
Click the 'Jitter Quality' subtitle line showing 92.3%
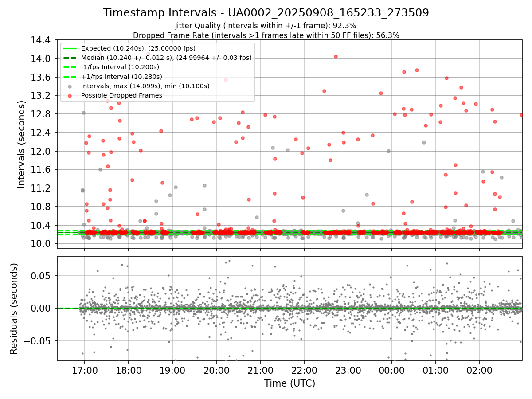(x=266, y=26)
